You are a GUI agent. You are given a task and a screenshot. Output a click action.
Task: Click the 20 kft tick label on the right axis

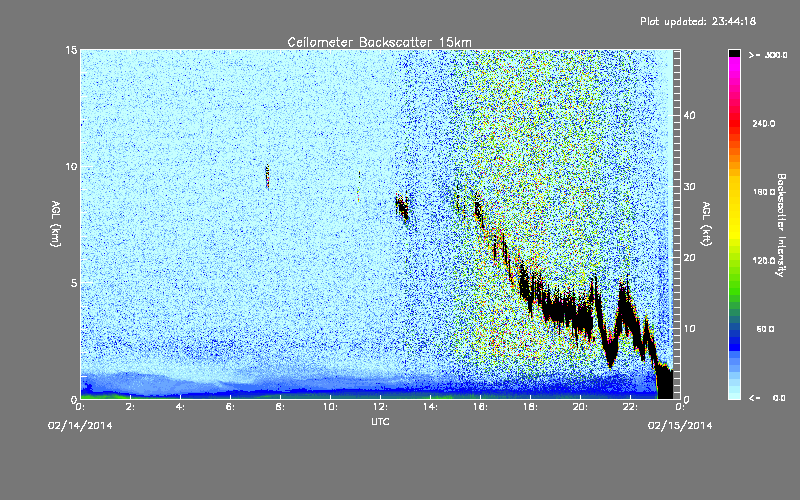coord(689,258)
